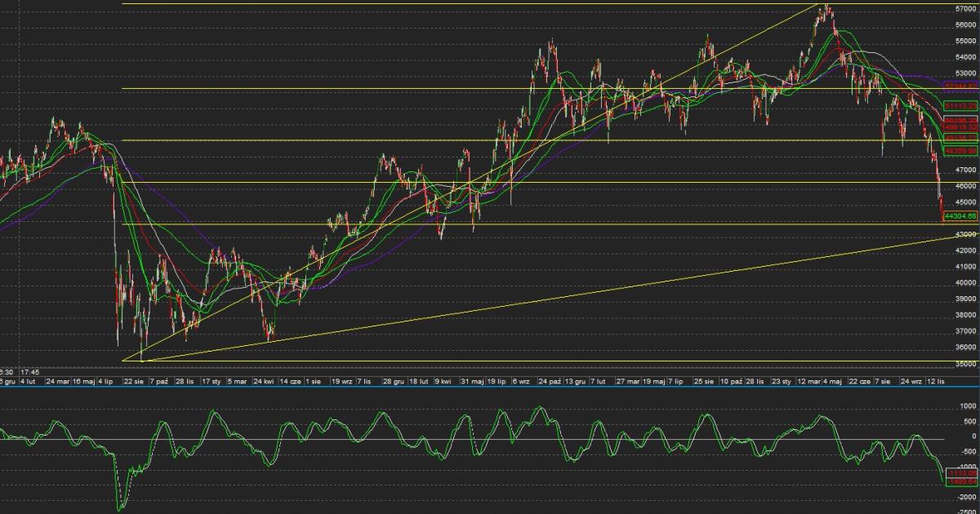Click the 4 maj date marker
Viewport: 980px width, 514px height.
click(833, 381)
